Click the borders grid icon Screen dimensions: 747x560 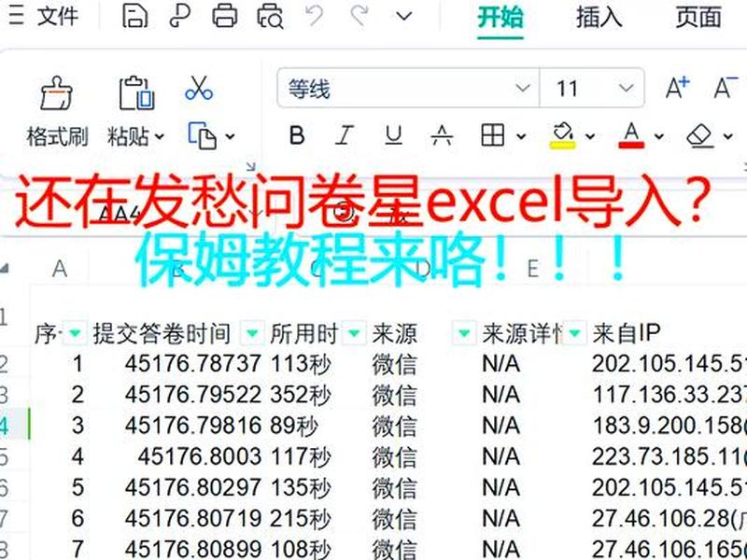tap(492, 135)
